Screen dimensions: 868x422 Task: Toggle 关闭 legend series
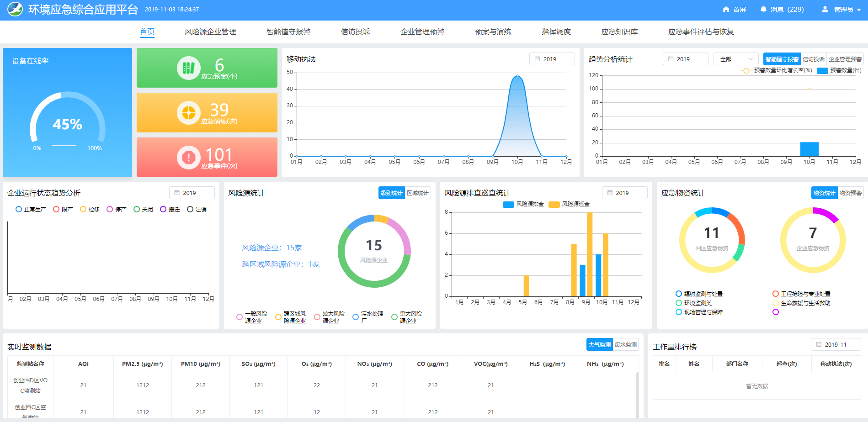click(x=143, y=209)
